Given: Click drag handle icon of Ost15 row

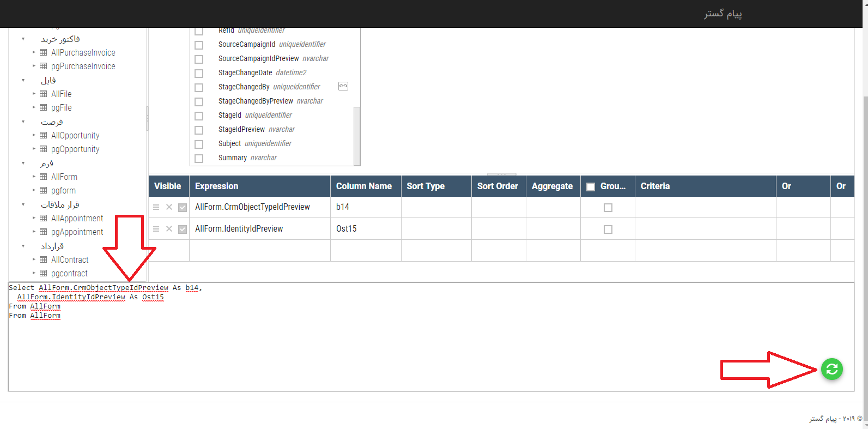Looking at the screenshot, I should coord(156,229).
